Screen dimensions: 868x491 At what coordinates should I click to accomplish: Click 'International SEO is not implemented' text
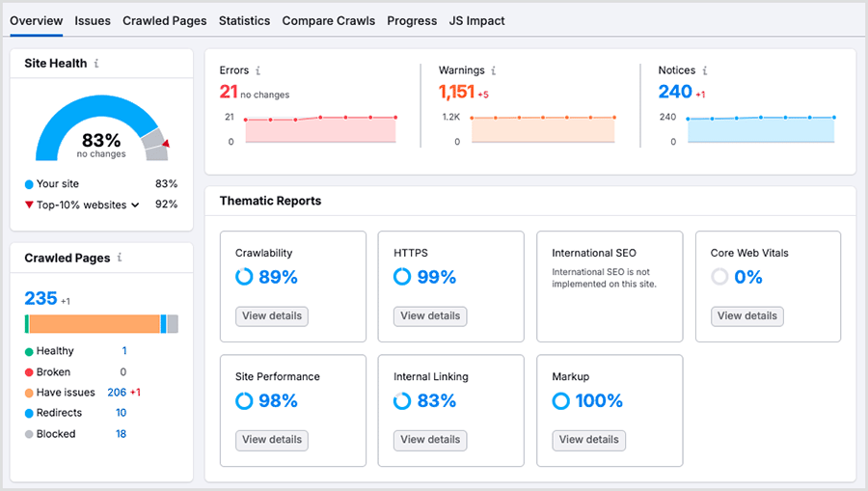[x=604, y=278]
